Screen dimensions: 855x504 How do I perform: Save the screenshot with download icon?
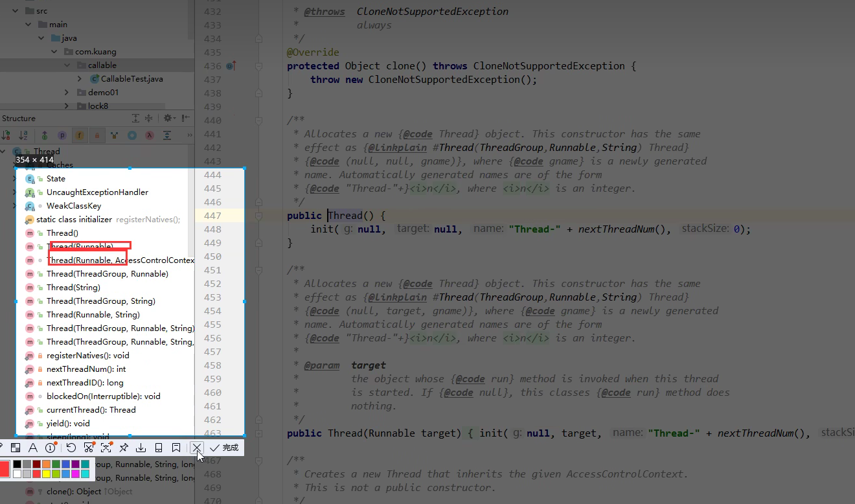coord(141,448)
